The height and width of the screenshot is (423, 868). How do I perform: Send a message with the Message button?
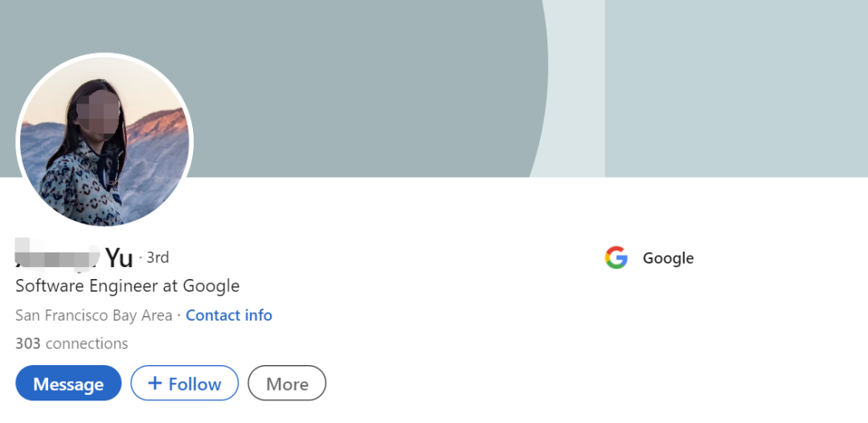(68, 383)
